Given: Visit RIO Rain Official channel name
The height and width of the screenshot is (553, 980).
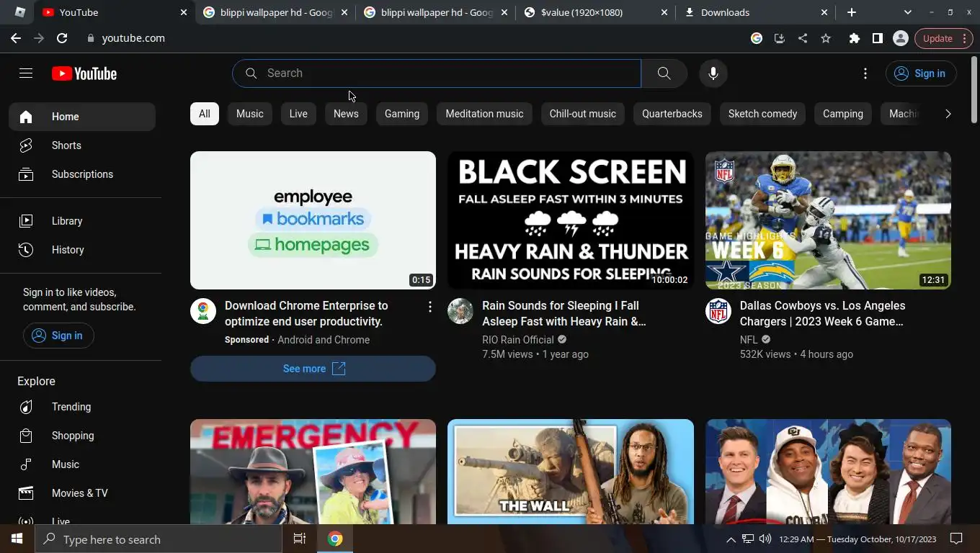Looking at the screenshot, I should click(x=518, y=340).
